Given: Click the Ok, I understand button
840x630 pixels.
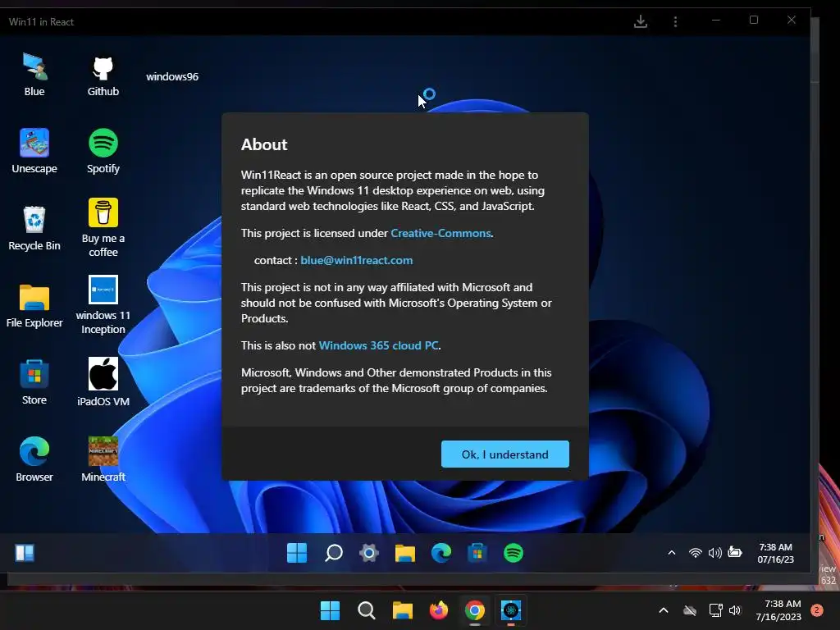Looking at the screenshot, I should (x=505, y=454).
